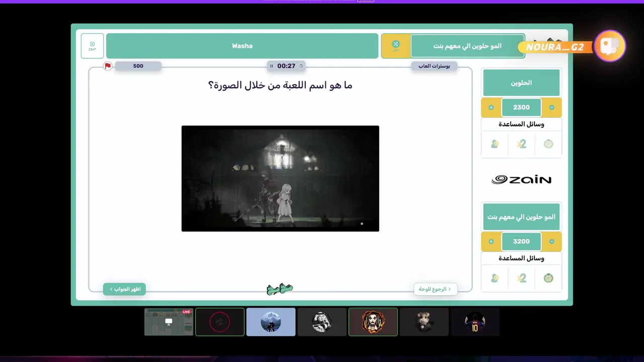The width and height of the screenshot is (644, 362).
Task: Click المو حلوين الي معهم بنت sidebar card
Action: tap(521, 217)
